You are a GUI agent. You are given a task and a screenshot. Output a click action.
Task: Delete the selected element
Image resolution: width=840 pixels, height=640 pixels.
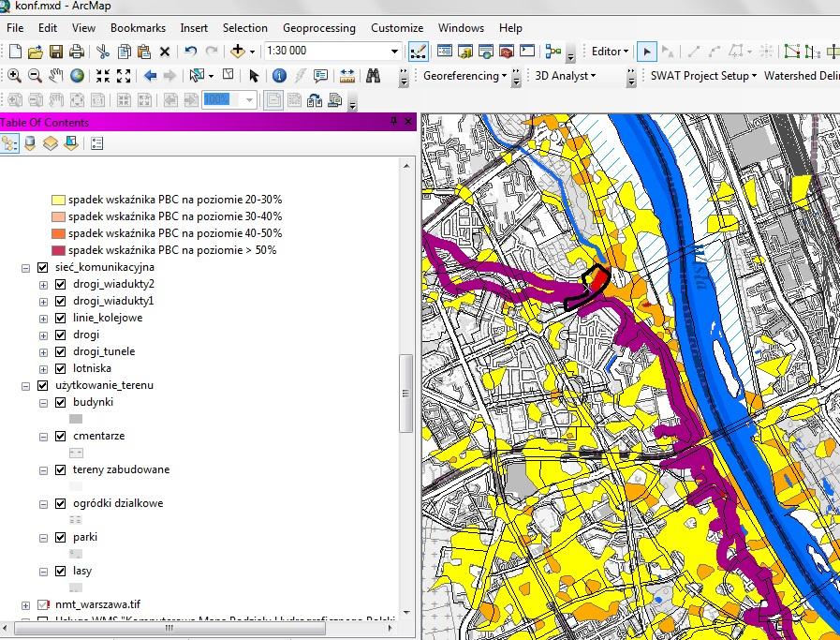tap(165, 52)
